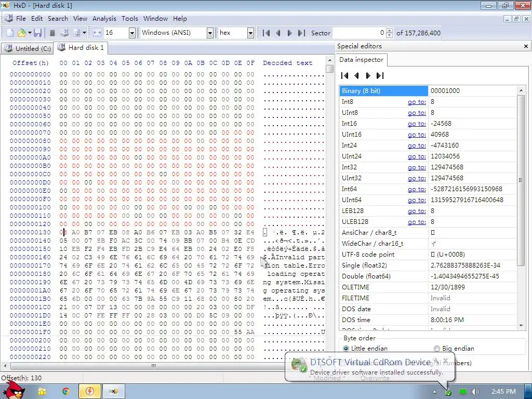The height and width of the screenshot is (399, 532).
Task: Open the Analysis menu
Action: (x=104, y=19)
